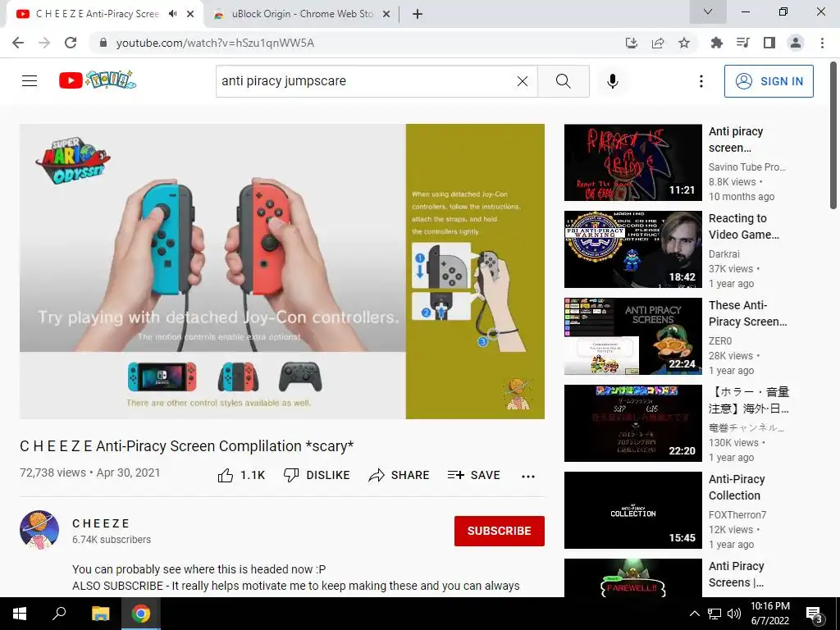Go to YouTube home via logo
This screenshot has height=630, width=840.
click(x=98, y=80)
